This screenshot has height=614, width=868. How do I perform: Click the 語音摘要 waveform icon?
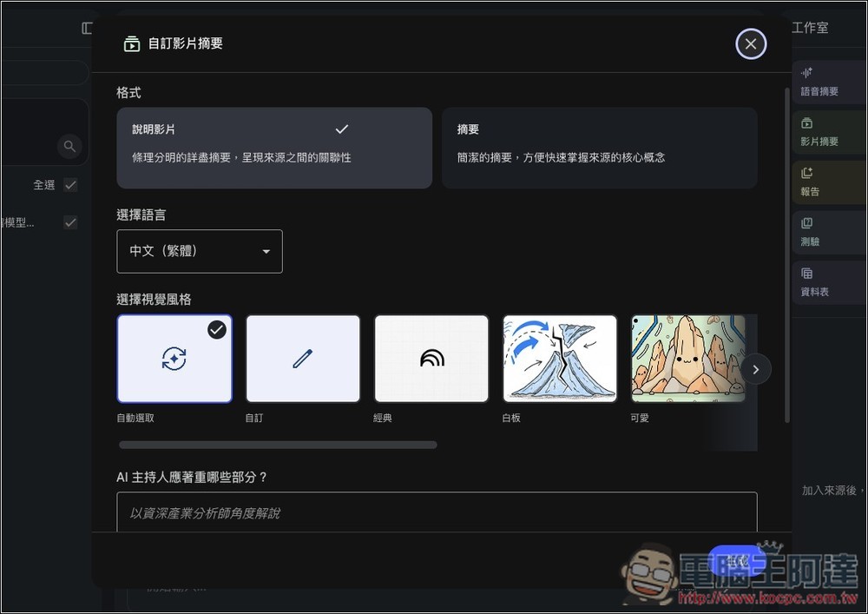806,73
